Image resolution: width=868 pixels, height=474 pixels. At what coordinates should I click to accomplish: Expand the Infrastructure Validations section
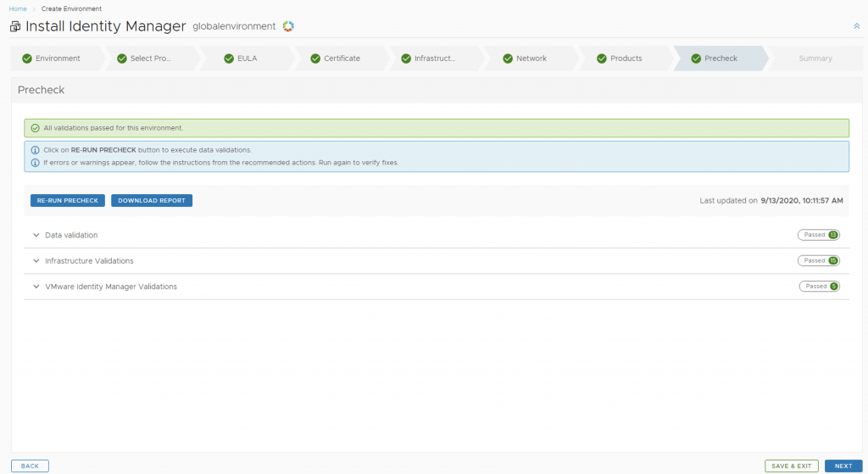(36, 261)
